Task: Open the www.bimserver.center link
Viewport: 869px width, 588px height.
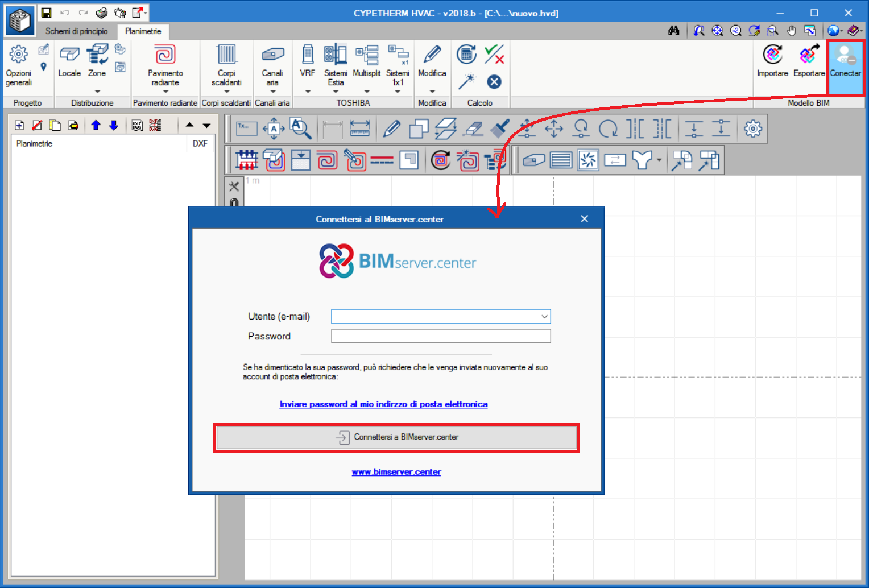Action: point(396,472)
